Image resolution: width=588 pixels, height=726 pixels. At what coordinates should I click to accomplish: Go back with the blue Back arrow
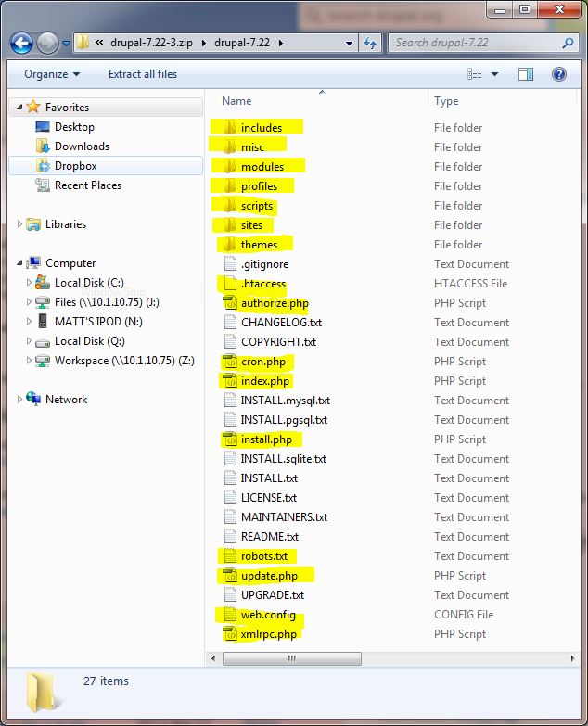point(21,44)
